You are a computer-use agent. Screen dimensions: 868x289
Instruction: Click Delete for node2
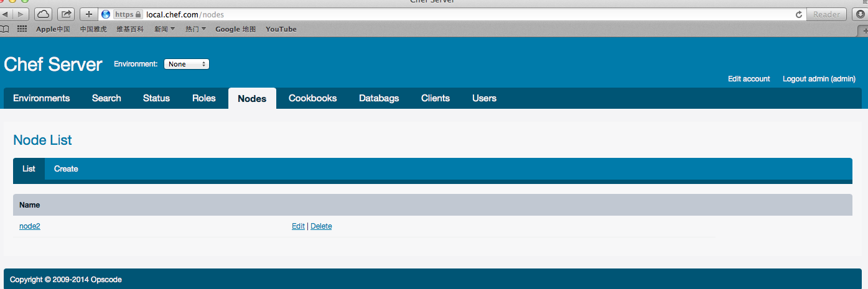321,226
